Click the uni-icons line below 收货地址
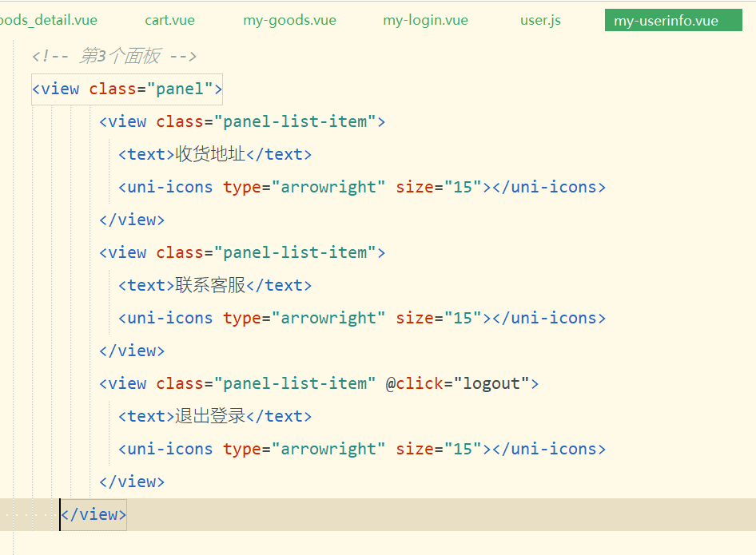Screen dimensions: 756x555 [362, 187]
